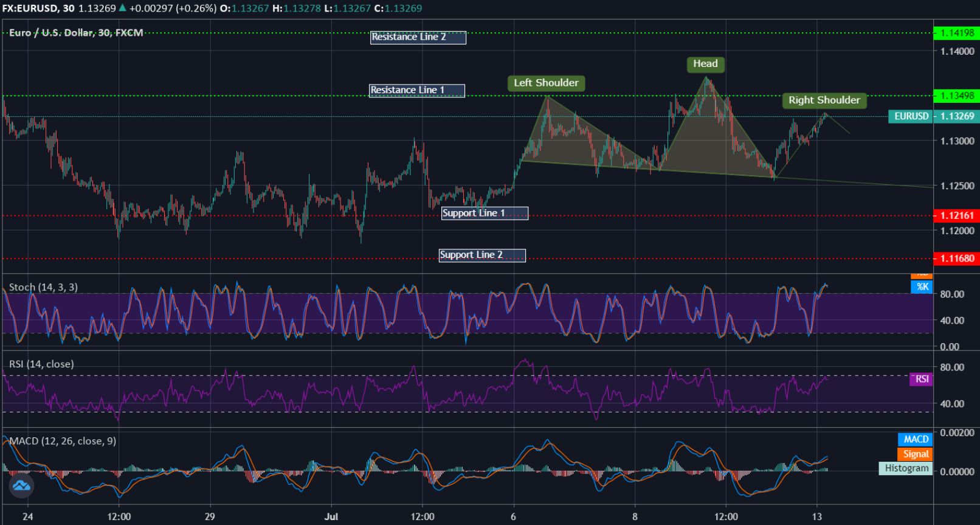Click the Signal legend tag
Viewport: 980px width, 525px height.
(x=915, y=454)
